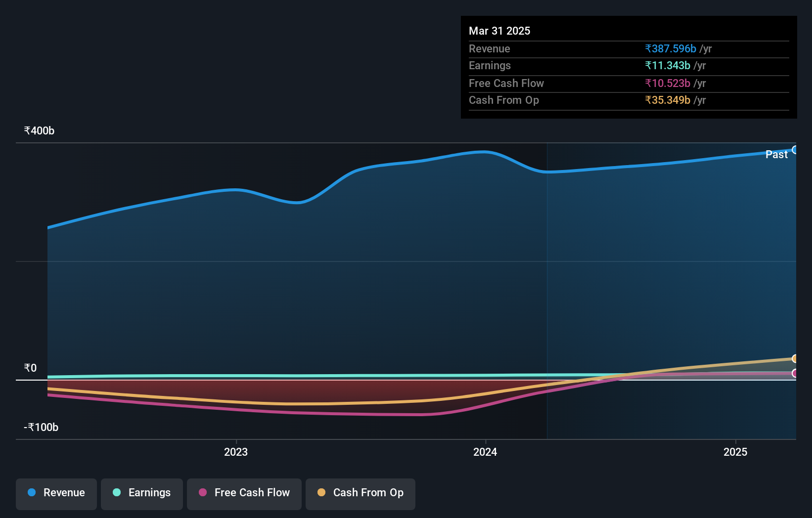812x518 pixels.
Task: Click the blue Revenue endpoint marker
Action: [x=795, y=150]
